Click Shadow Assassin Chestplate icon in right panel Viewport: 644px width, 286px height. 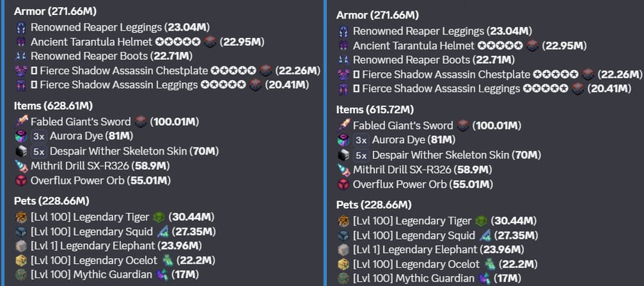tap(343, 74)
